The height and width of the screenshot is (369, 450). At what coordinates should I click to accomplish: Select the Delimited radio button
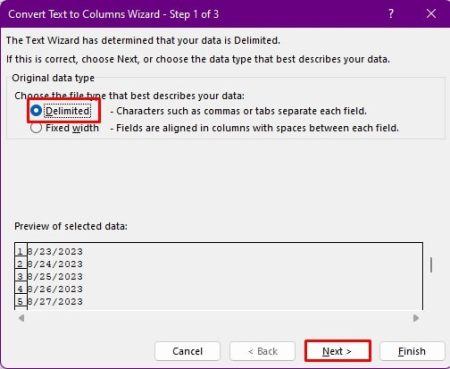point(36,111)
